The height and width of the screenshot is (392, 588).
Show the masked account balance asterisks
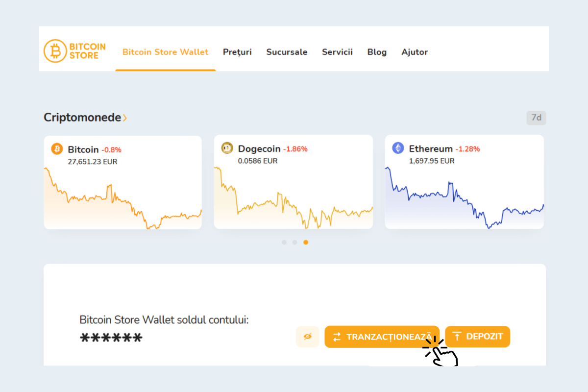point(111,337)
